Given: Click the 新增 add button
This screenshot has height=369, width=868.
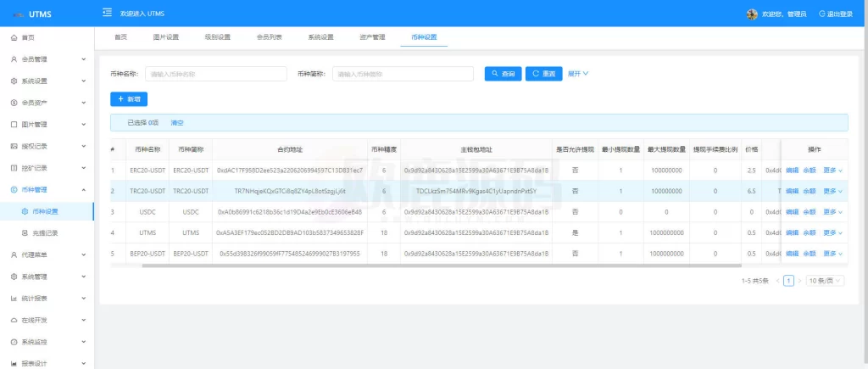Looking at the screenshot, I should pyautogui.click(x=129, y=99).
